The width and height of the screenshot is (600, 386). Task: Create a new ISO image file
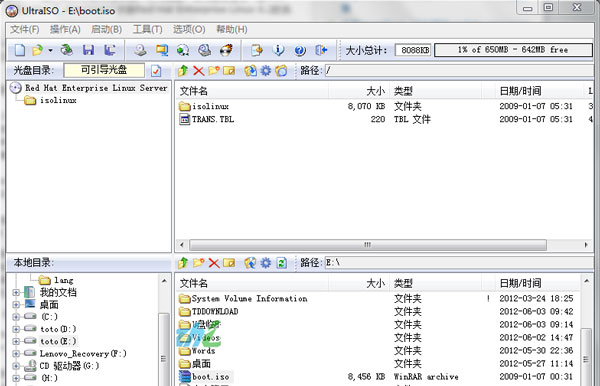click(x=20, y=50)
